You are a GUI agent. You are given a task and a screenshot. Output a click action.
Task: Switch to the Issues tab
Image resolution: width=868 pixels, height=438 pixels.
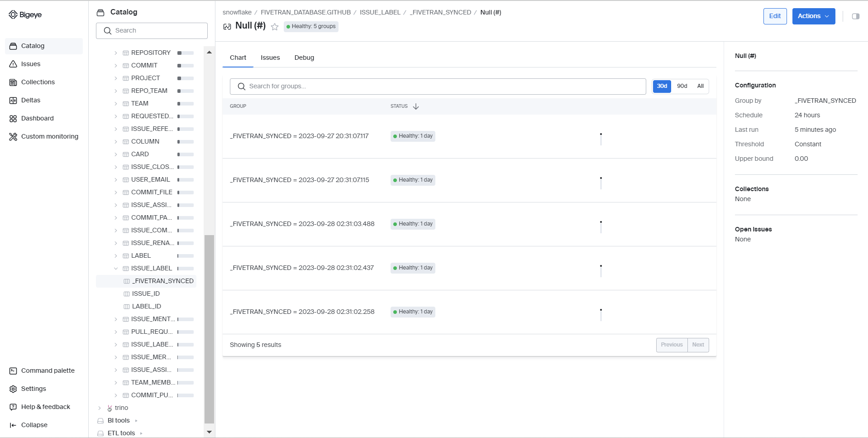point(270,58)
